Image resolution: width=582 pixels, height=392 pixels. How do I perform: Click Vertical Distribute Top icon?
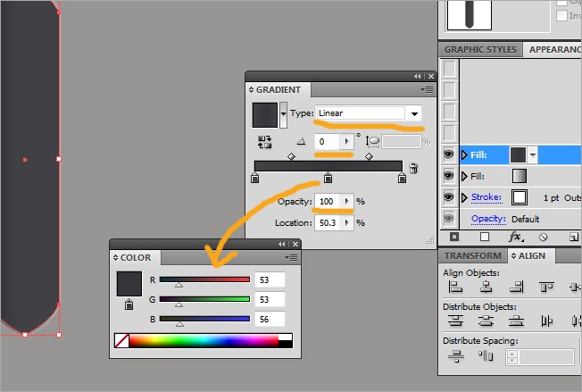[x=455, y=321]
